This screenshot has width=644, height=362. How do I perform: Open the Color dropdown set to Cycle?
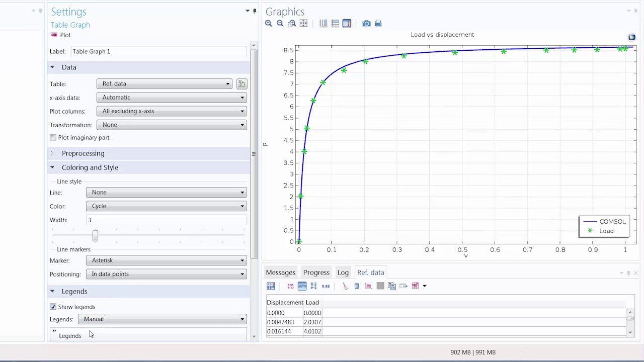(167, 206)
